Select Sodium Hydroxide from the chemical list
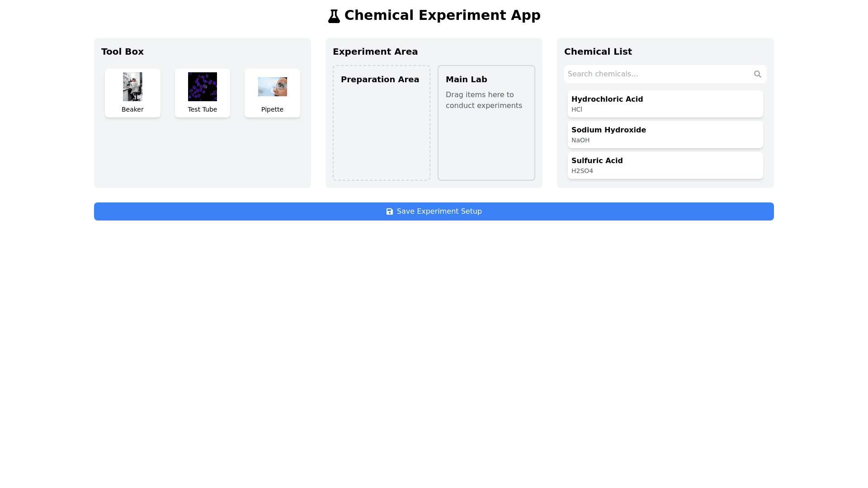The image size is (868, 488). [665, 135]
